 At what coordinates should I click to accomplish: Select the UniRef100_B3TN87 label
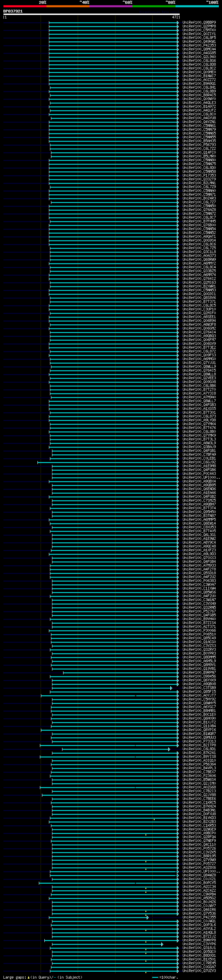click(x=199, y=516)
